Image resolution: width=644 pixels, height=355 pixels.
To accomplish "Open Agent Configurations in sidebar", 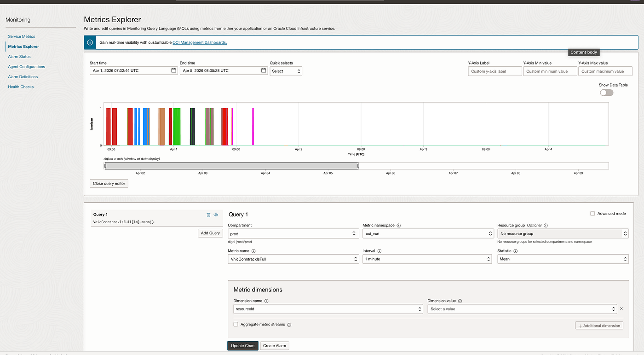I will [x=26, y=67].
